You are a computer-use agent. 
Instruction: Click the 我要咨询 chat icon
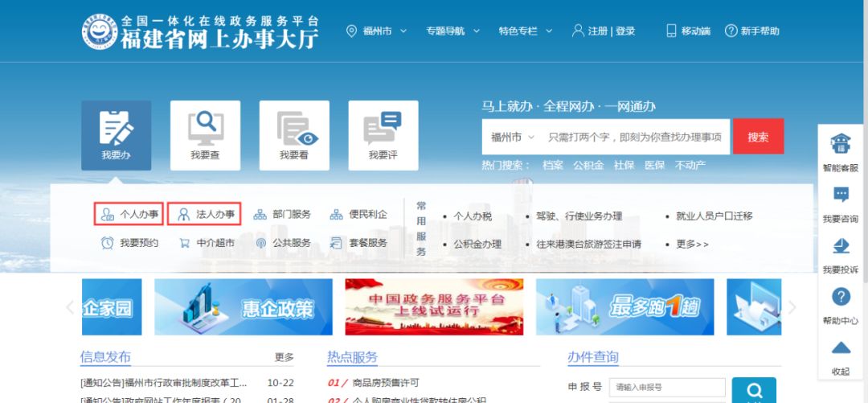[841, 195]
